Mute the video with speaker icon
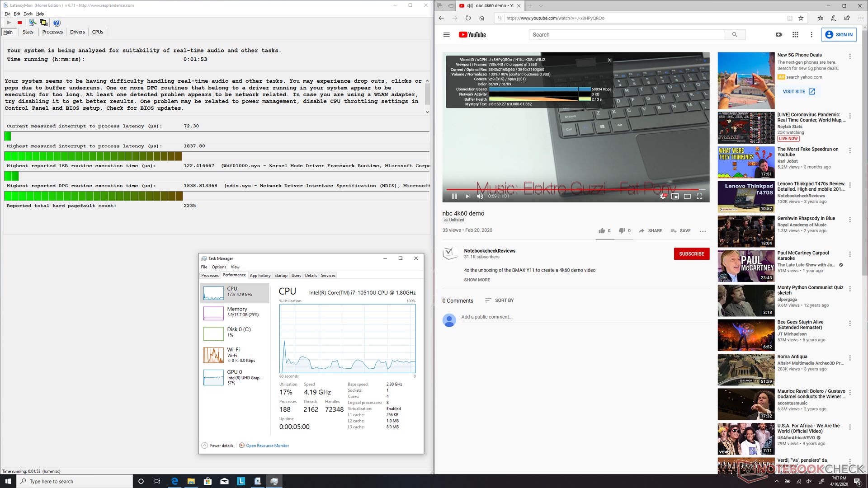This screenshot has height=488, width=868. click(x=480, y=196)
